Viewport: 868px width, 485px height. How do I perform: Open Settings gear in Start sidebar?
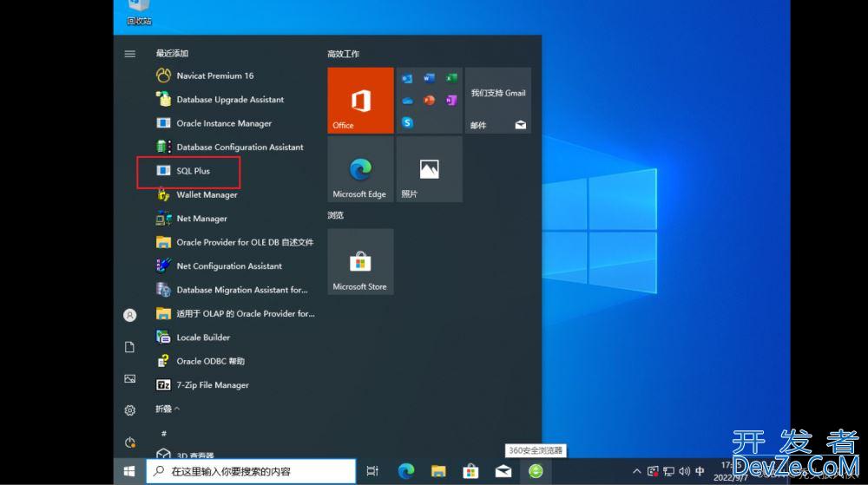[130, 410]
